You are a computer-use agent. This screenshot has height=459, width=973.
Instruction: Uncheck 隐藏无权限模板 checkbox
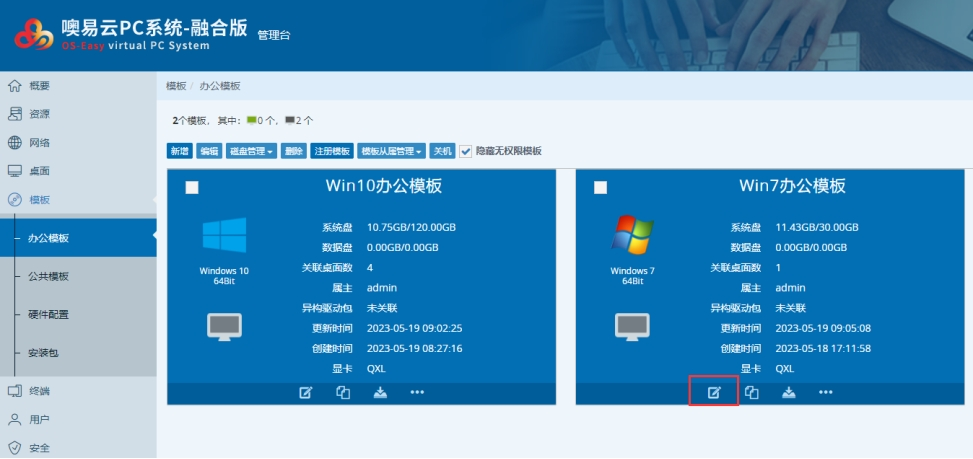tap(465, 151)
